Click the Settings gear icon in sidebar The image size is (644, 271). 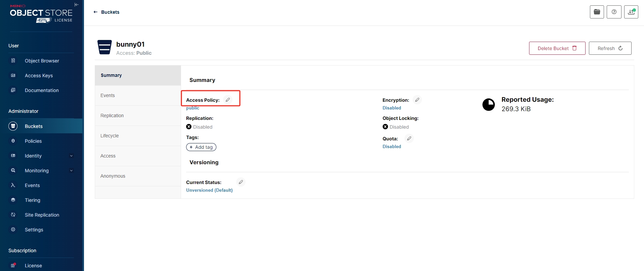(13, 230)
